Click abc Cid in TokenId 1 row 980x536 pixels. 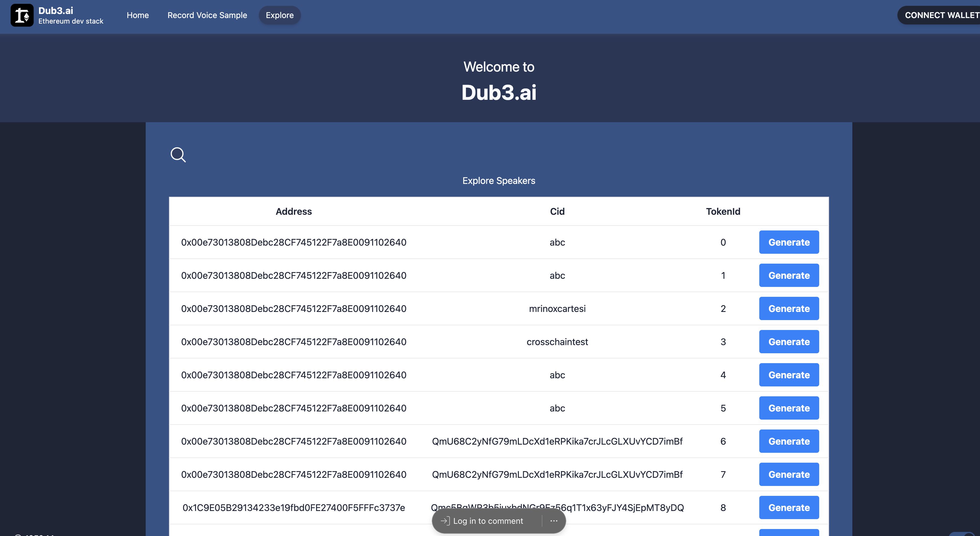click(557, 275)
